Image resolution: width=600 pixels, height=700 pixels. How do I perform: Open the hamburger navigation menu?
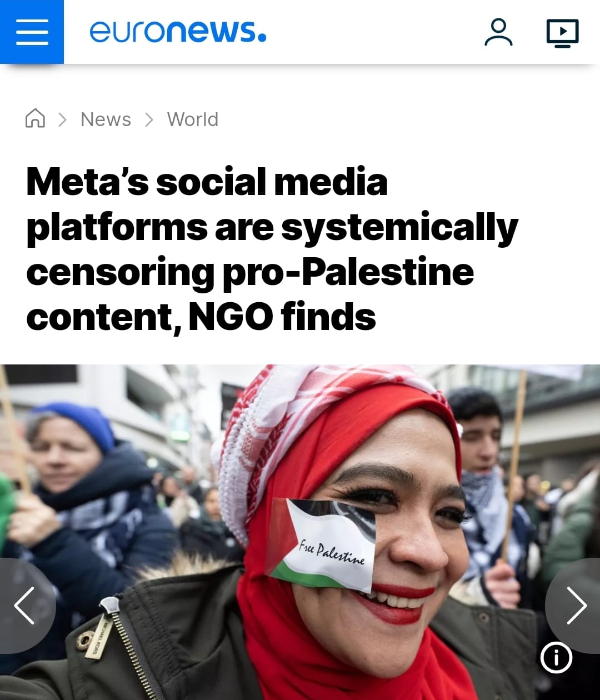tap(32, 32)
